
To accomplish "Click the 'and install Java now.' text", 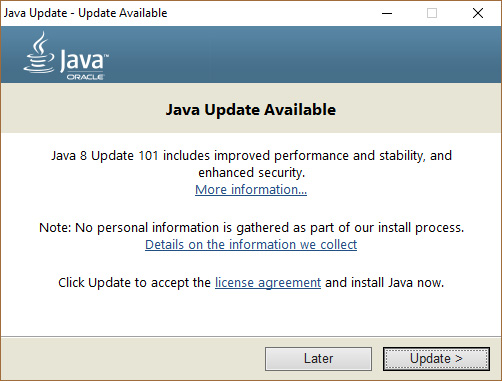I will point(385,283).
